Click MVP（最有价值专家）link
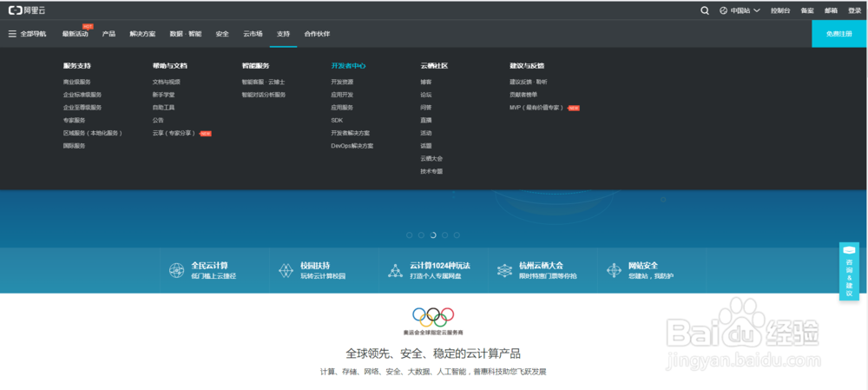 [537, 108]
